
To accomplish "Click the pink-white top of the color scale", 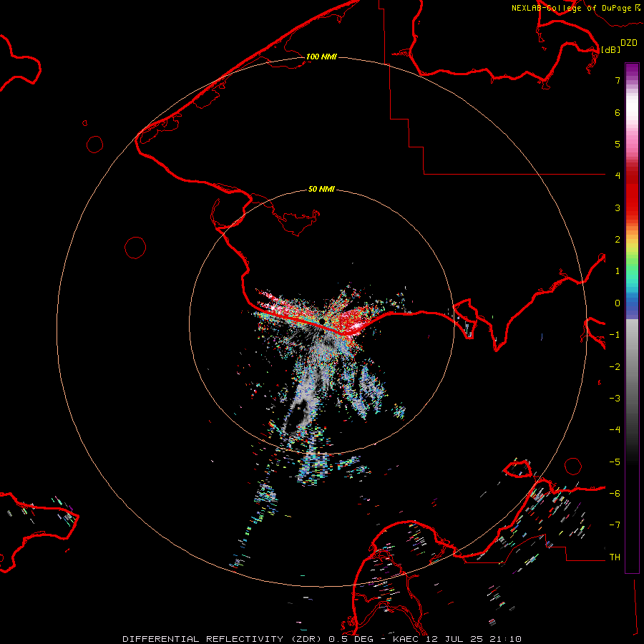I will 632,109.
